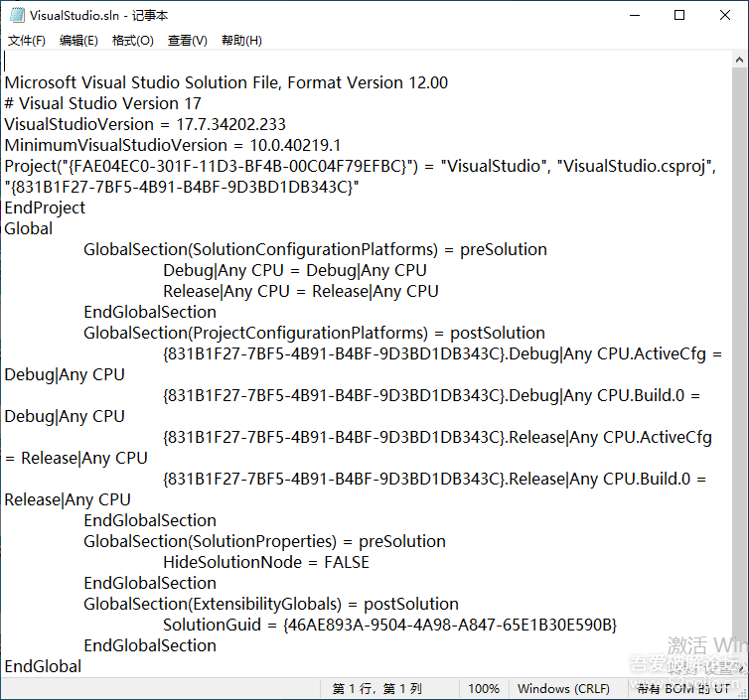Click the 'Debug|Any CPU = Debug|Any CPU' line
This screenshot has width=749, height=700.
click(295, 270)
